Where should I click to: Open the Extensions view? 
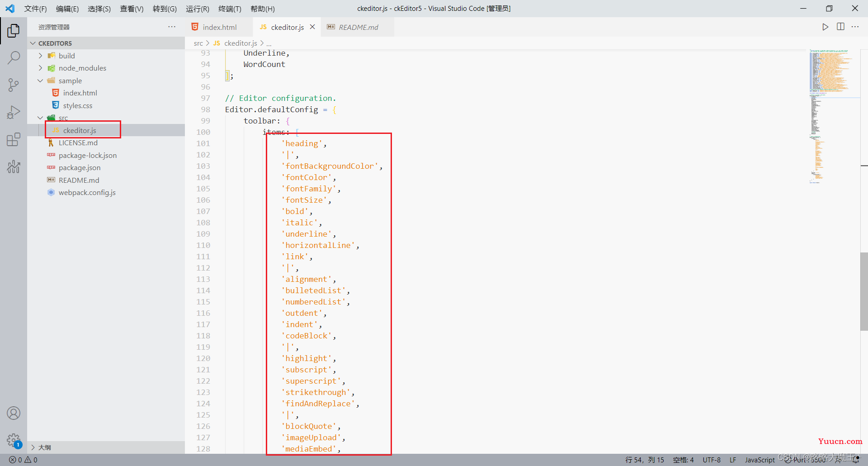pos(14,139)
